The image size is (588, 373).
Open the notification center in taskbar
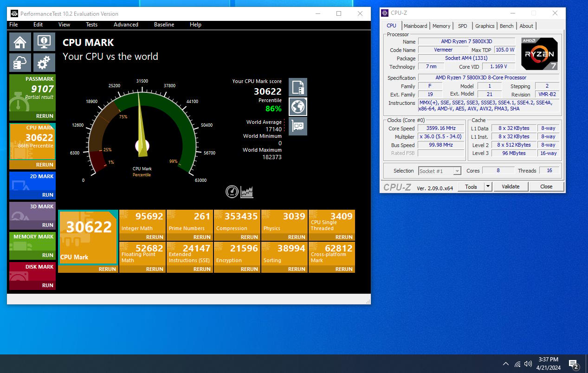[x=573, y=364]
